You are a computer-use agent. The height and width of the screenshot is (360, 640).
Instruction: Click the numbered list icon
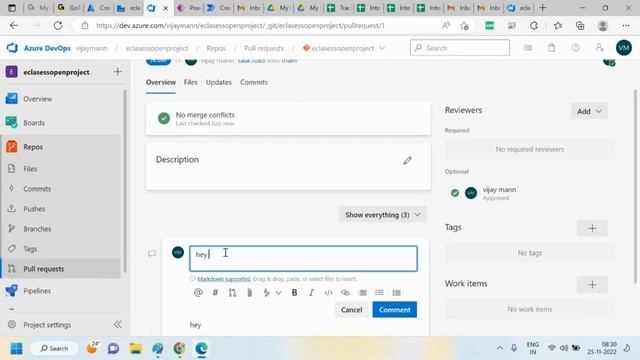click(x=380, y=292)
